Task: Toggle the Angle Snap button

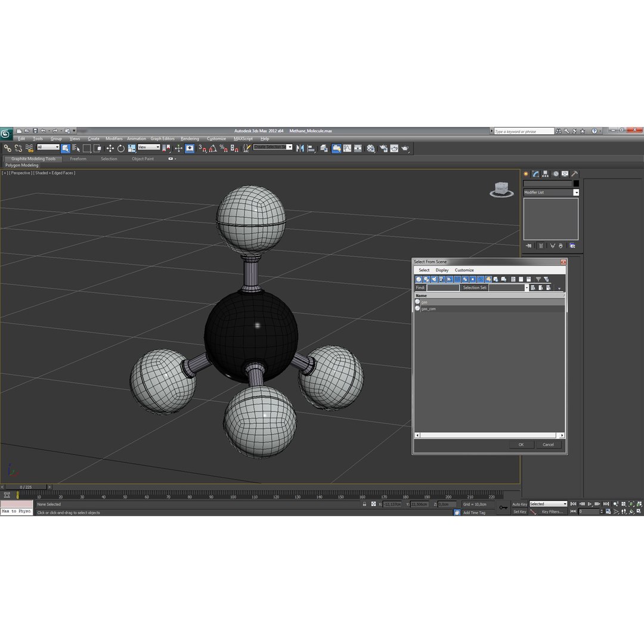Action: [213, 148]
